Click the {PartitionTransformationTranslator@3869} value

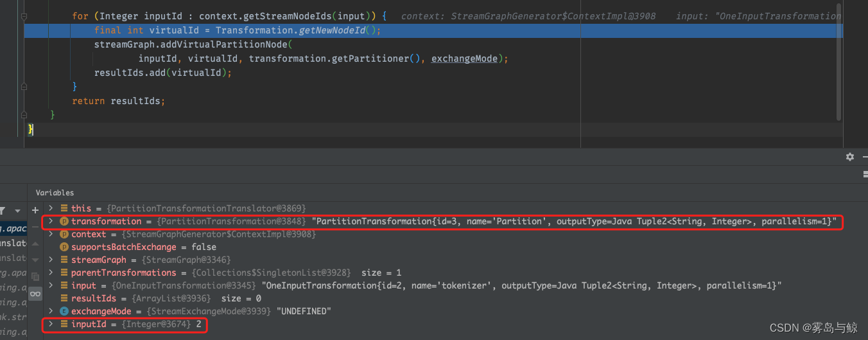(x=206, y=208)
